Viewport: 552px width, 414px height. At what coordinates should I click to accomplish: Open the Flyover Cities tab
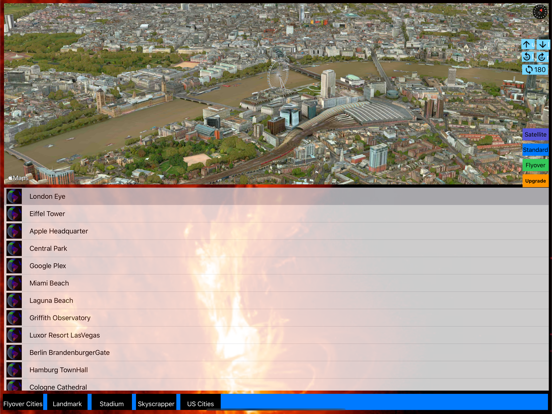tap(23, 403)
